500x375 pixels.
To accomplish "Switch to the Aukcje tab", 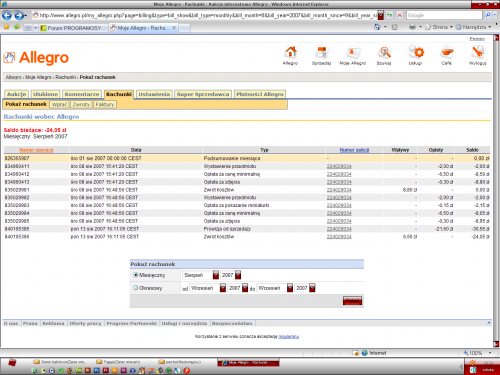I will (x=16, y=94).
